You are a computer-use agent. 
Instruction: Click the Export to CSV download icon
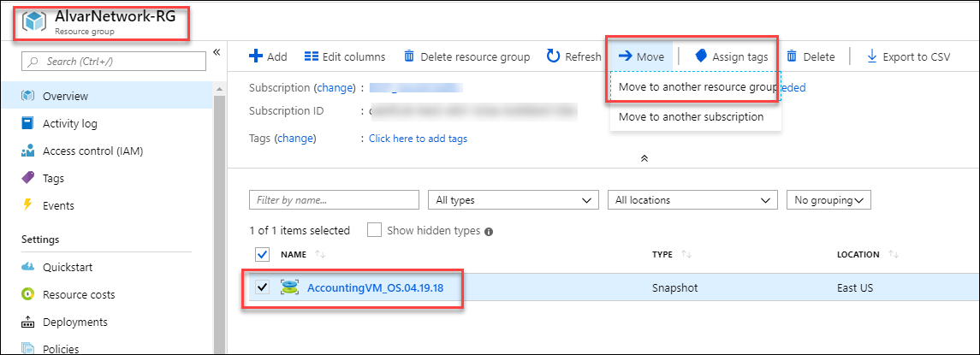pyautogui.click(x=872, y=56)
